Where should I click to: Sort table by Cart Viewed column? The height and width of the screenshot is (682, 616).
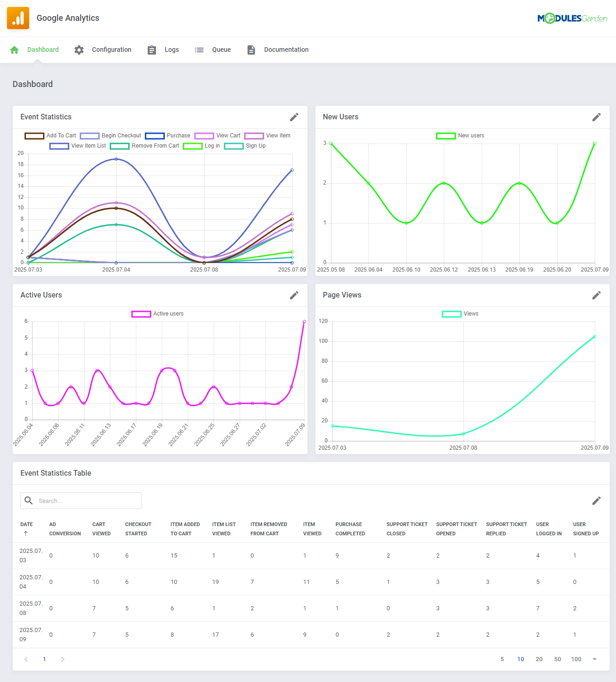pyautogui.click(x=101, y=529)
